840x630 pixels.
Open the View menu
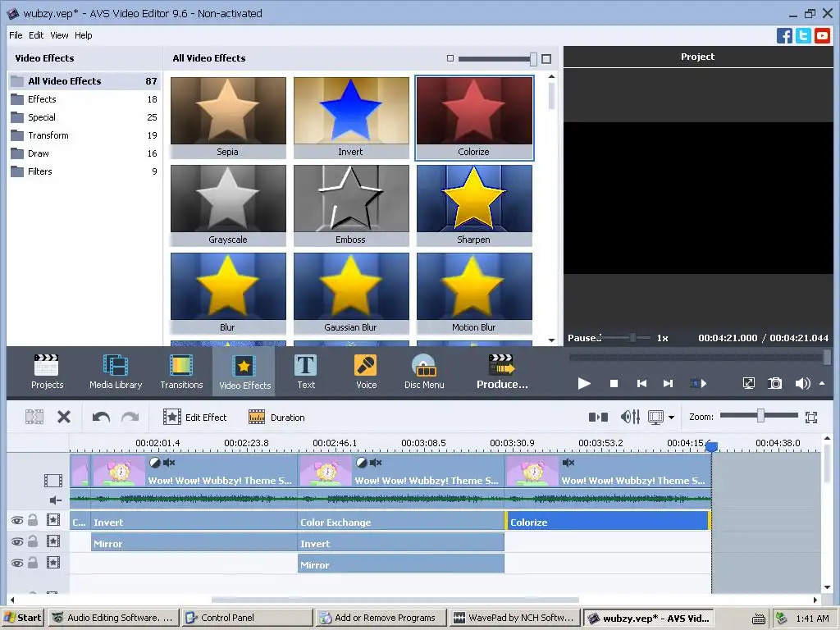(x=59, y=35)
